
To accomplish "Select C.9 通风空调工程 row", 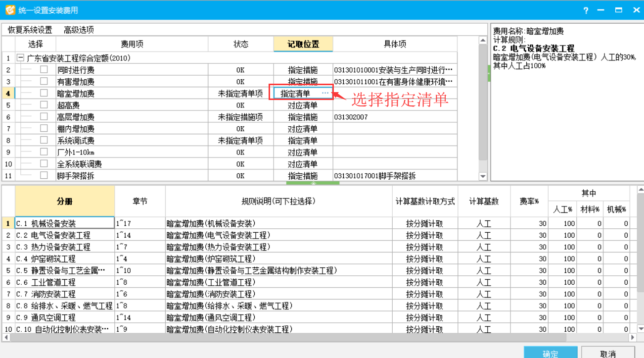I will [65, 317].
